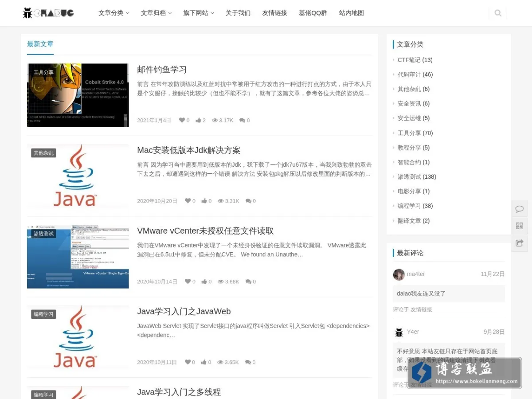The height and width of the screenshot is (399, 532).
Task: Open the 电影分享 category
Action: [x=409, y=191]
